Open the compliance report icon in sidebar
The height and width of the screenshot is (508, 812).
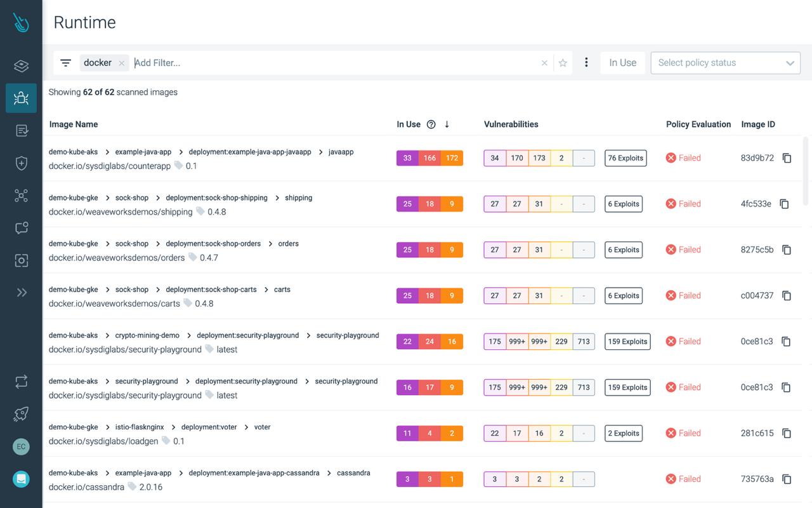coord(21,130)
